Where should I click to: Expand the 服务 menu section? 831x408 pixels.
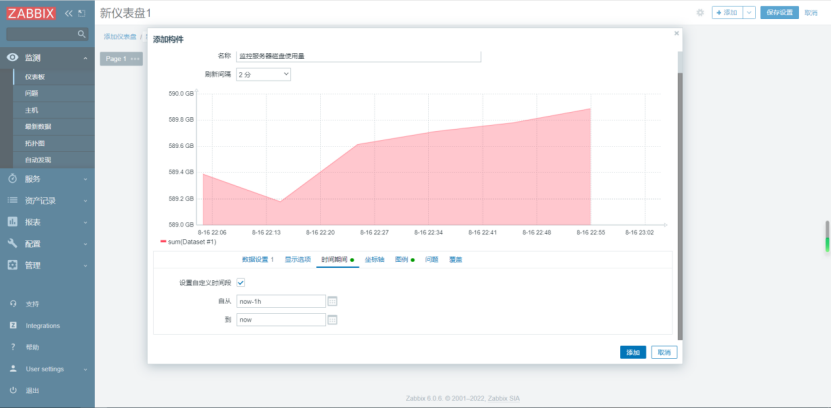pyautogui.click(x=85, y=179)
